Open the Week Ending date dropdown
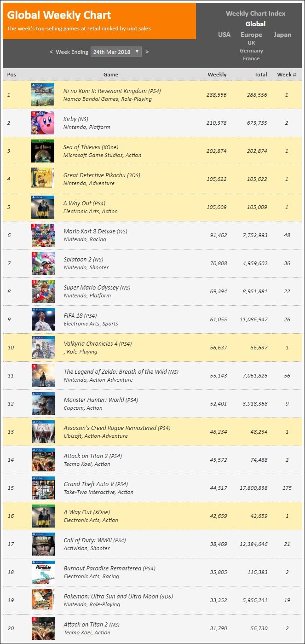This screenshot has height=644, width=305. pos(116,52)
